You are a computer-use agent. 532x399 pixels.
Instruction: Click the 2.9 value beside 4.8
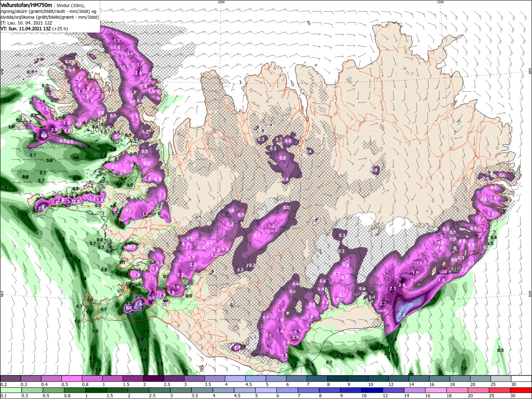[54, 130]
